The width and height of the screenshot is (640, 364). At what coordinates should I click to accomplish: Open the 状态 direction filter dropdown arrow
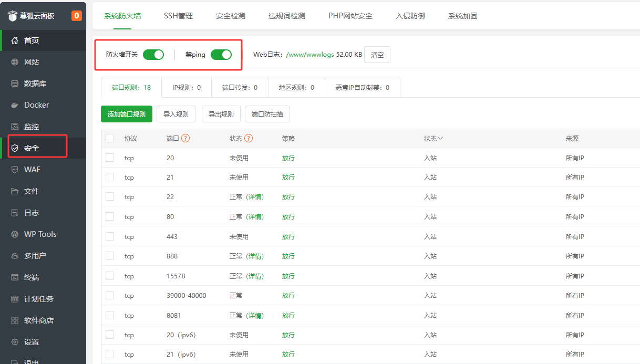(440, 139)
